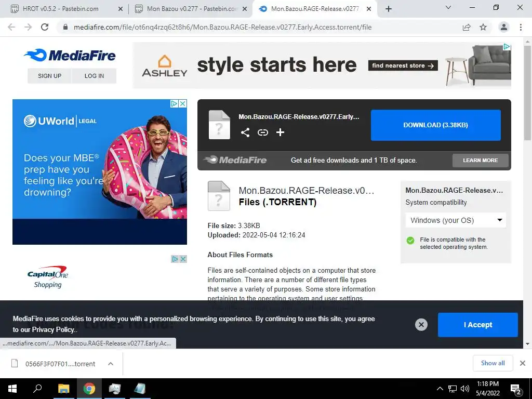Open the Privacy Policy link
Image resolution: width=532 pixels, height=399 pixels.
pos(54,329)
